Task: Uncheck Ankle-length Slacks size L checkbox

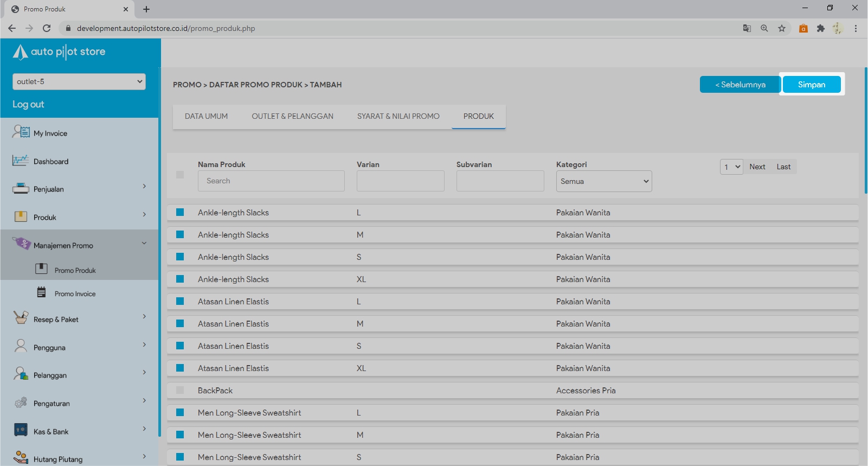Action: click(180, 213)
